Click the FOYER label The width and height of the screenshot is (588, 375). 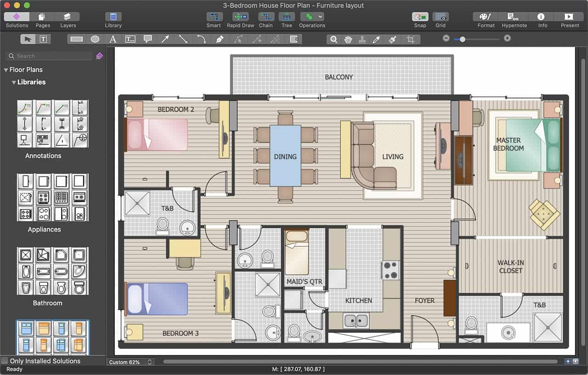424,300
